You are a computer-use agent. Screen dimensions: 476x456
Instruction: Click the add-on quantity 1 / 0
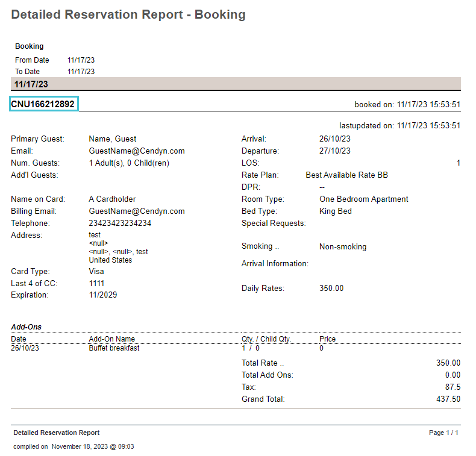251,348
